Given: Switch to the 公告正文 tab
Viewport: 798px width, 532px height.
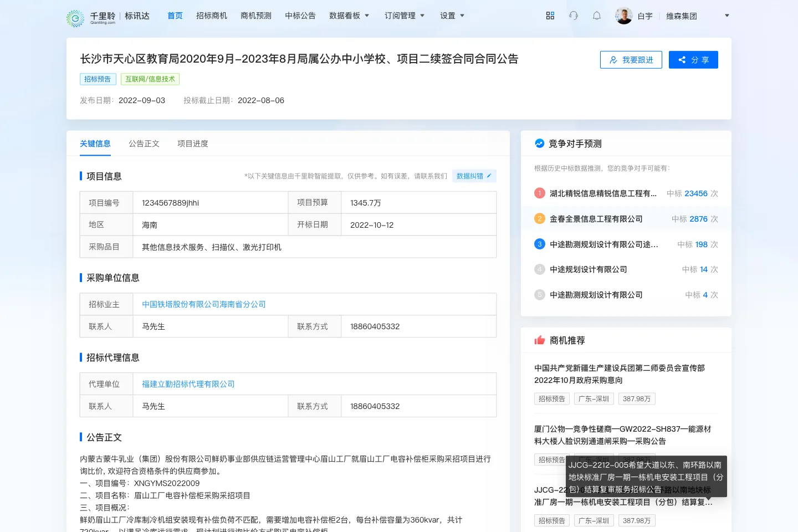Looking at the screenshot, I should click(144, 144).
